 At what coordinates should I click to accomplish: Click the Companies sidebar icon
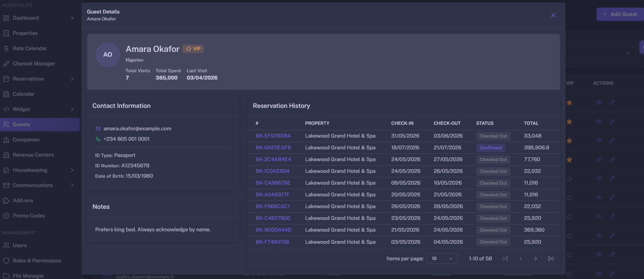[x=6, y=140]
